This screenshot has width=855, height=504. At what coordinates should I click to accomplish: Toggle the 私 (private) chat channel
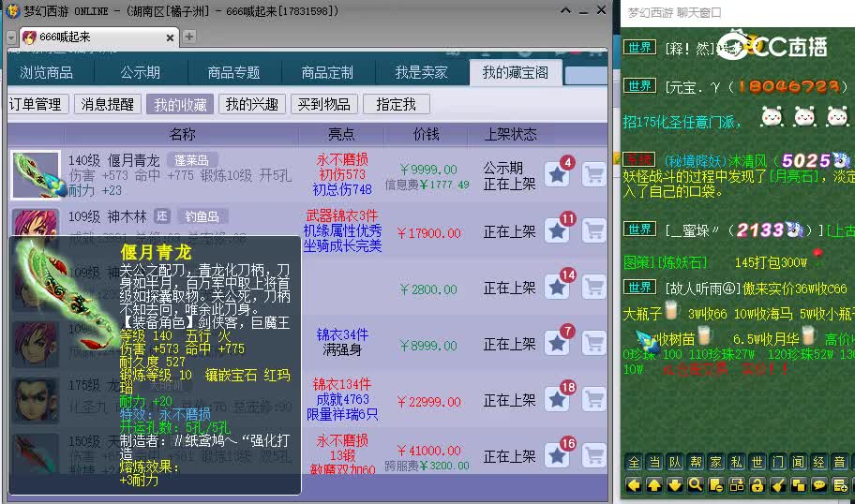(737, 463)
